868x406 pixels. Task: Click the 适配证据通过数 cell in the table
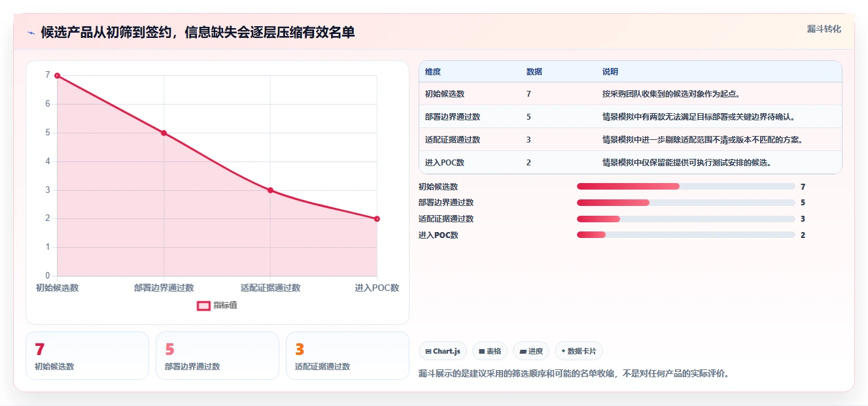(x=453, y=140)
